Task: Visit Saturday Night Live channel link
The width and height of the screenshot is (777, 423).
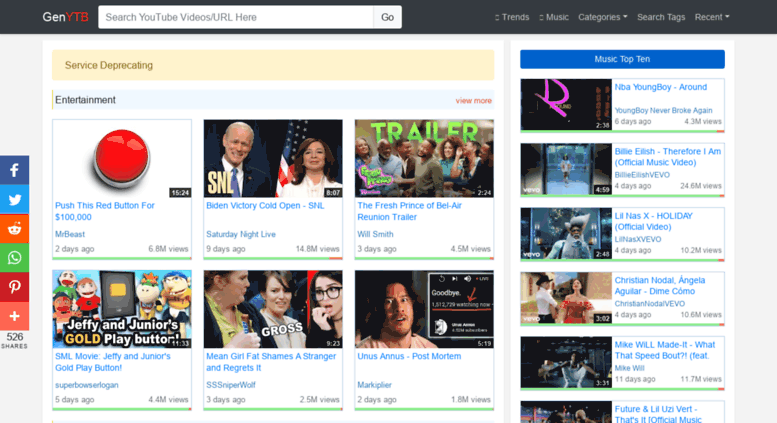Action: [241, 234]
